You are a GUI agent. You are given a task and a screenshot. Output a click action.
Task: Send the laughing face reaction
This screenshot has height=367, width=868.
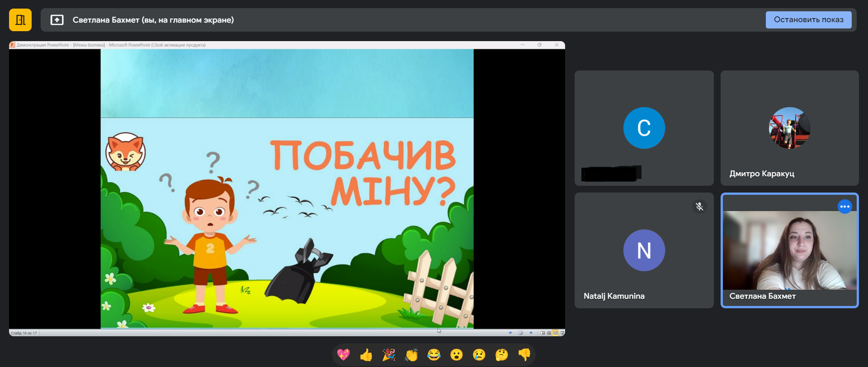point(434,355)
